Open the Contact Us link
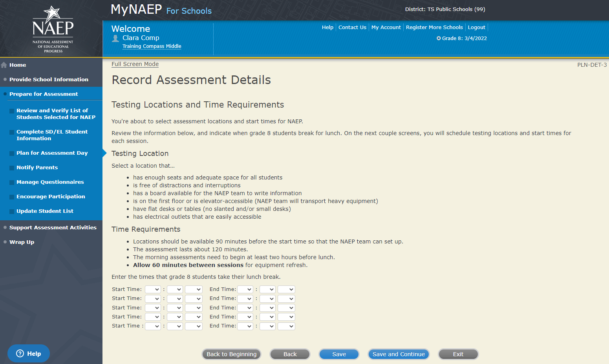Screen dimensions: 609x364 coord(352,27)
